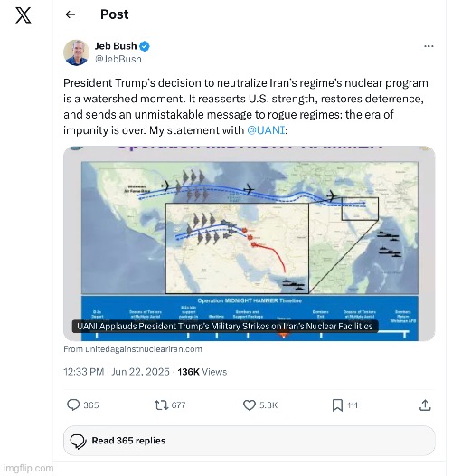This screenshot has width=452, height=476.
Task: Click the UANI Applauds headline caption
Action: (x=225, y=327)
